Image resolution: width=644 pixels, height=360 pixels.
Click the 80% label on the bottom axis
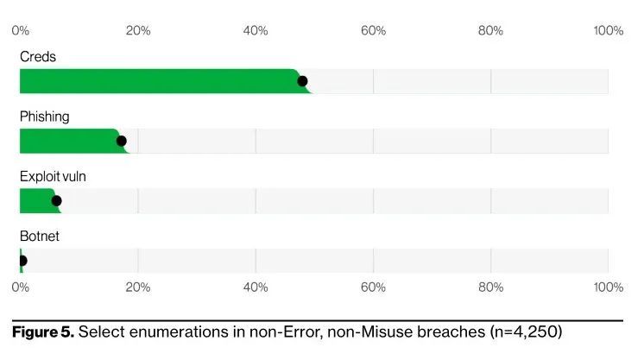coord(490,287)
